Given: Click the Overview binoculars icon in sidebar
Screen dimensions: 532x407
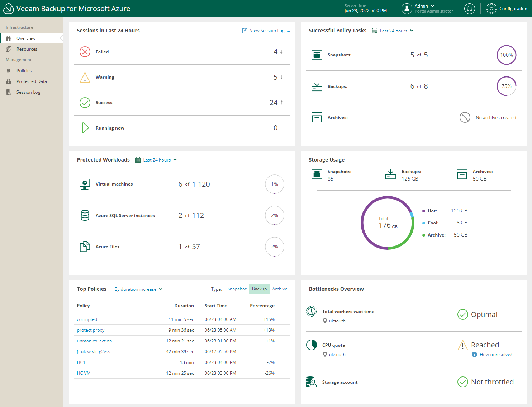Looking at the screenshot, I should [9, 38].
